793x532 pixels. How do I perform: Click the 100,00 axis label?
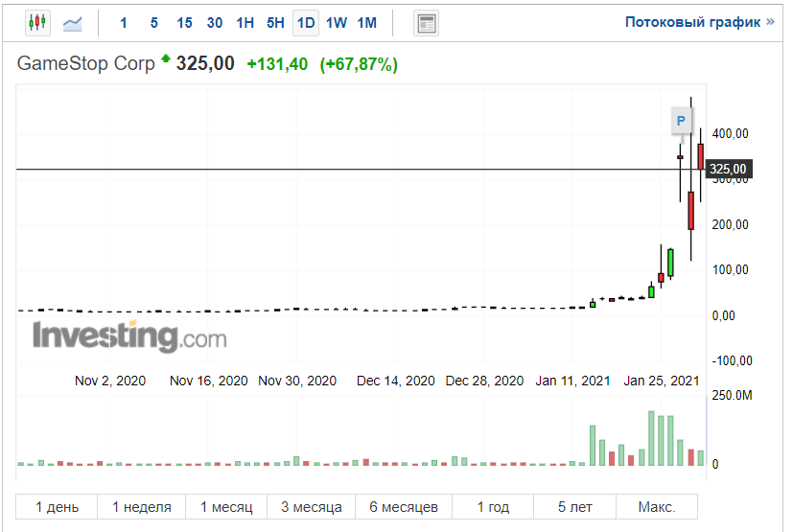click(x=730, y=269)
